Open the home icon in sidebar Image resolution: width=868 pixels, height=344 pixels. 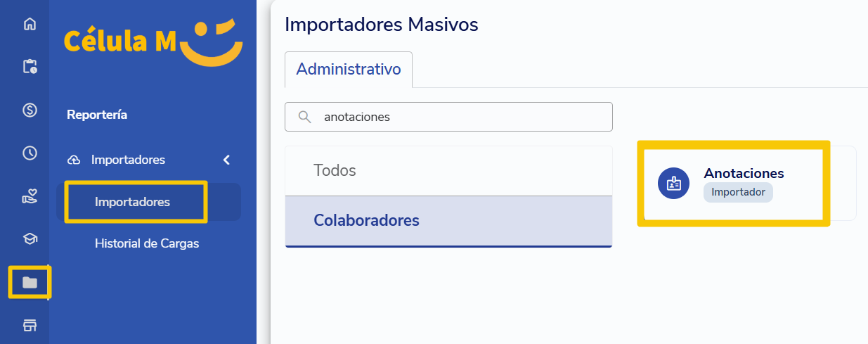click(x=30, y=24)
